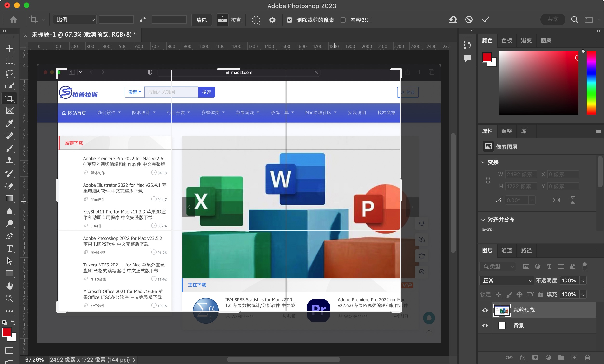
Task: Select the Pen tool
Action: click(x=9, y=236)
